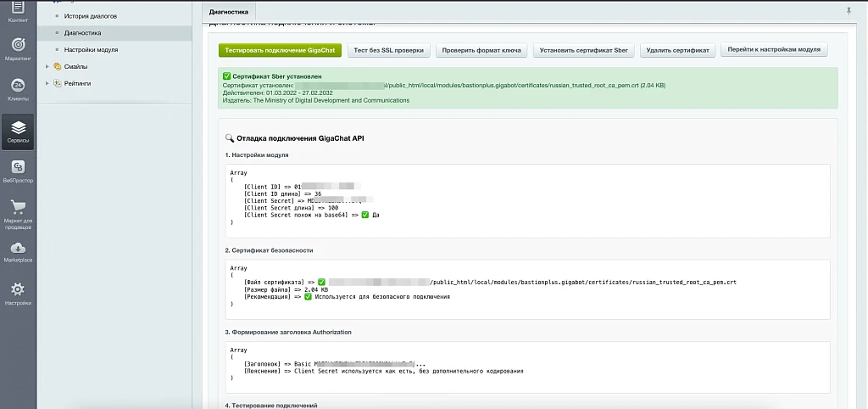Image resolution: width=868 pixels, height=409 pixels.
Task: Open the ВебПростор sidebar icon
Action: coord(18,166)
